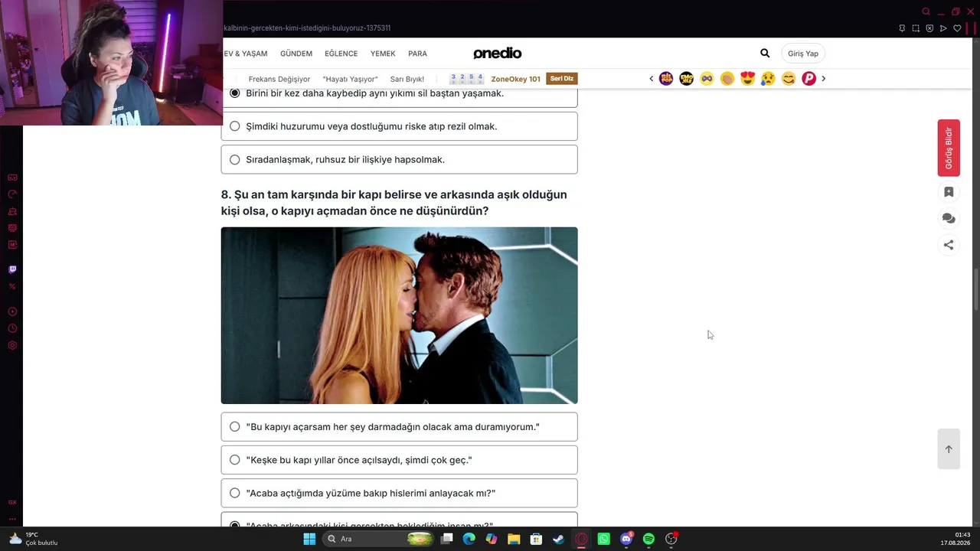Open the EĞLENCE menu
The image size is (980, 551).
pos(341,54)
